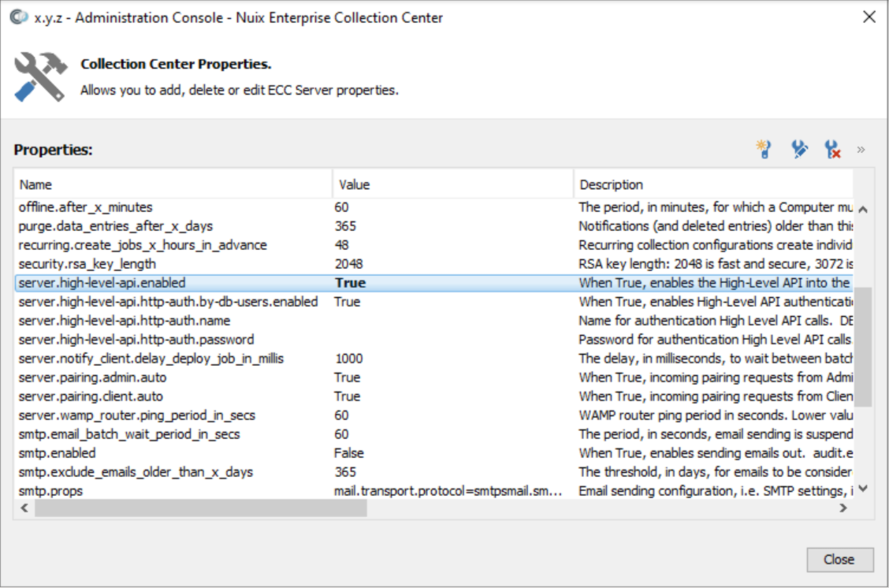This screenshot has height=588, width=889.
Task: Select the smtp.enabled property row
Action: 58,453
